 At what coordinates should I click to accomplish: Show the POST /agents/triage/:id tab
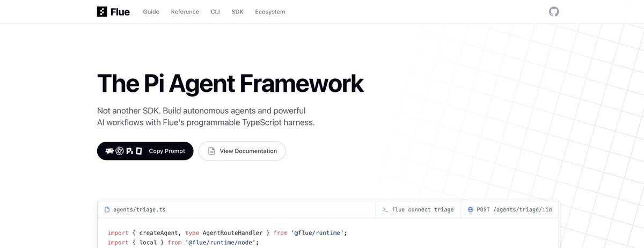click(x=509, y=209)
